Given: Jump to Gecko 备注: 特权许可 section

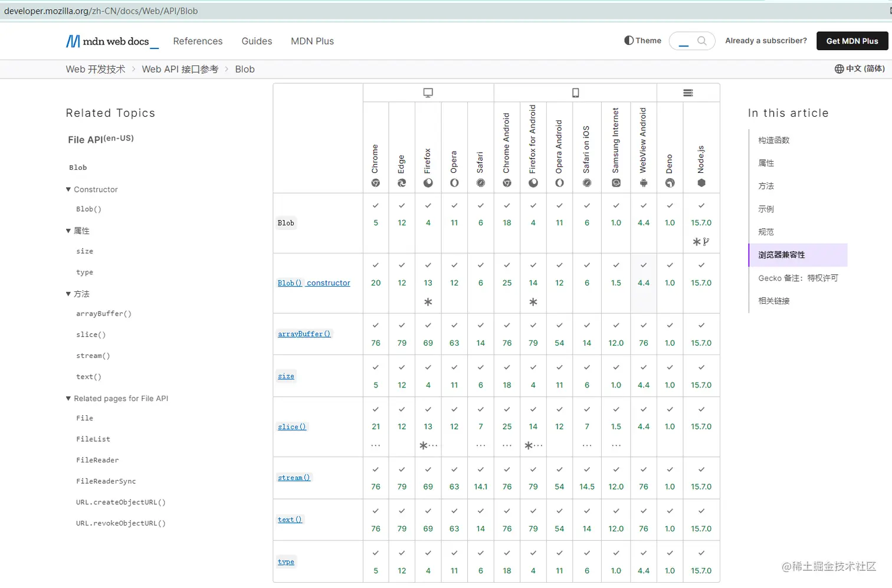Looking at the screenshot, I should click(798, 278).
